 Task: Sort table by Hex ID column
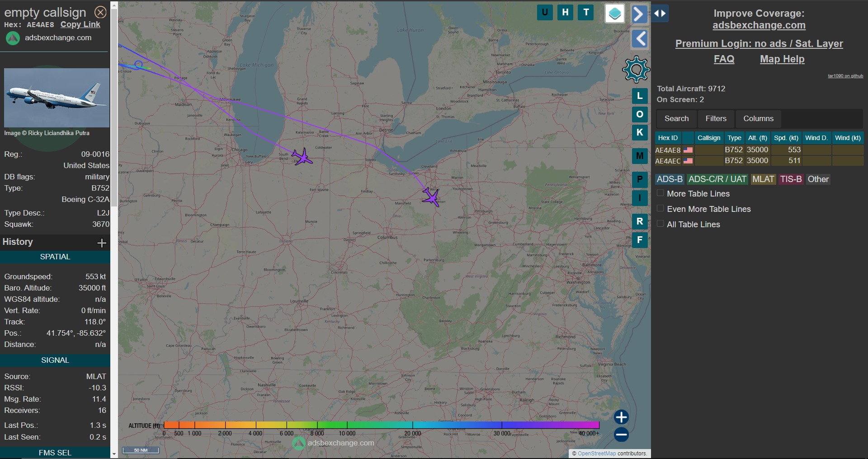click(x=668, y=138)
